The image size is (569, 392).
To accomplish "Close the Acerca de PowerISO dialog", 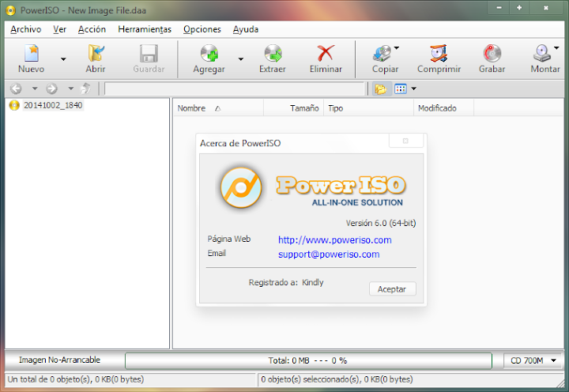I will 405,141.
